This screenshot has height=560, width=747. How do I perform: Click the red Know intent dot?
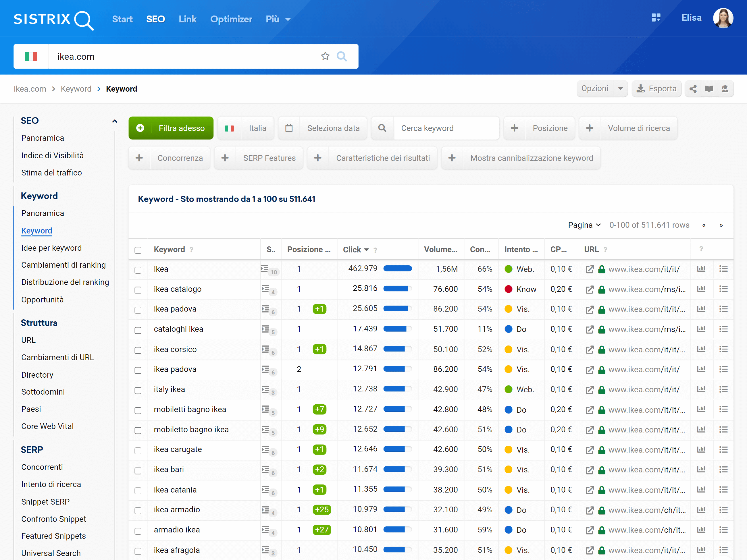click(x=508, y=289)
